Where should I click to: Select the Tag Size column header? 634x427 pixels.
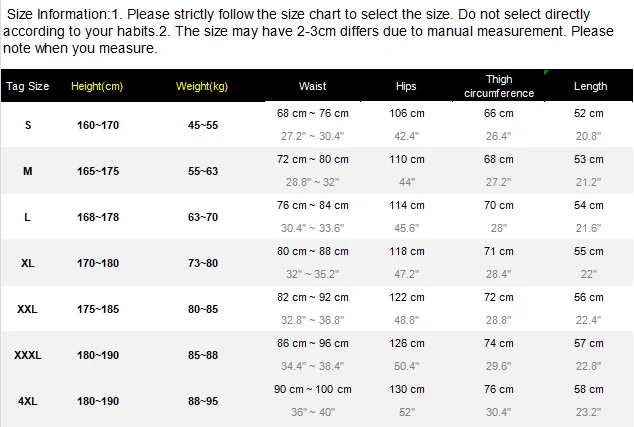[x=27, y=86]
